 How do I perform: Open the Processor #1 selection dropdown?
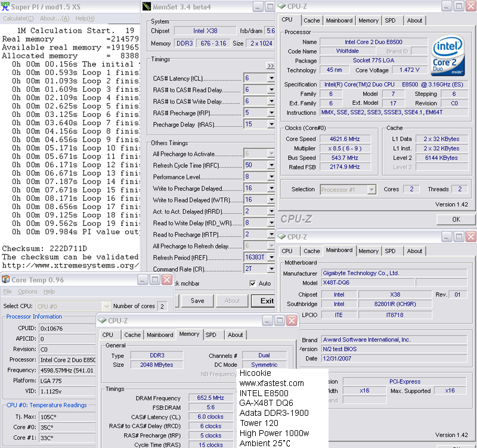(x=371, y=189)
